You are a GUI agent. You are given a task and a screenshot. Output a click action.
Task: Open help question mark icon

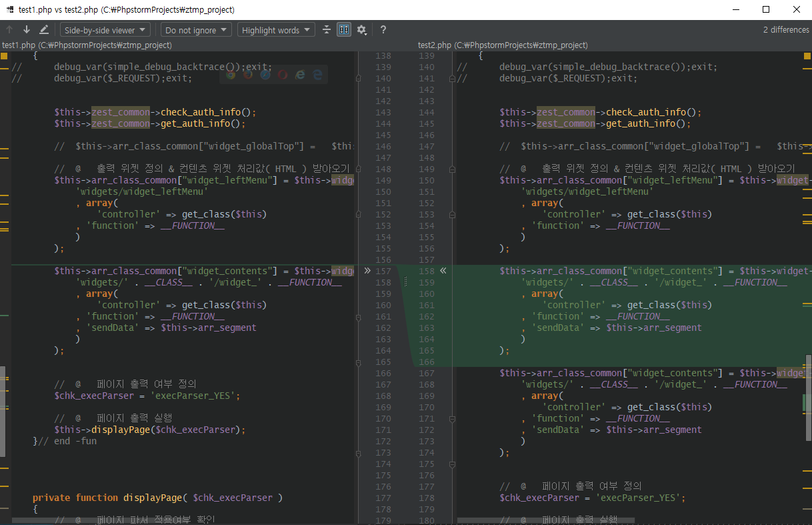383,30
